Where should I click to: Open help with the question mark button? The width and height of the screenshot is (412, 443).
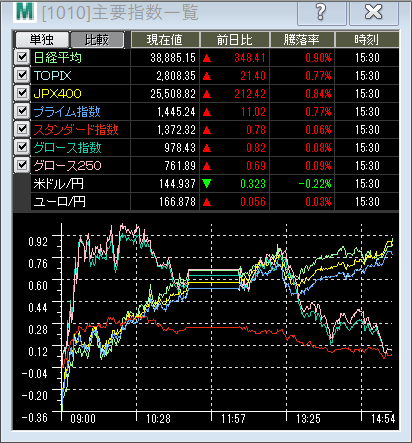321,12
